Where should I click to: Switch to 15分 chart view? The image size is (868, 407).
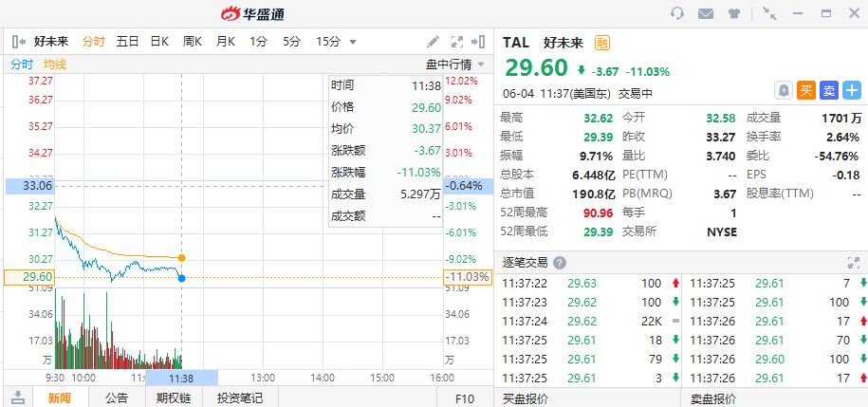pos(328,42)
